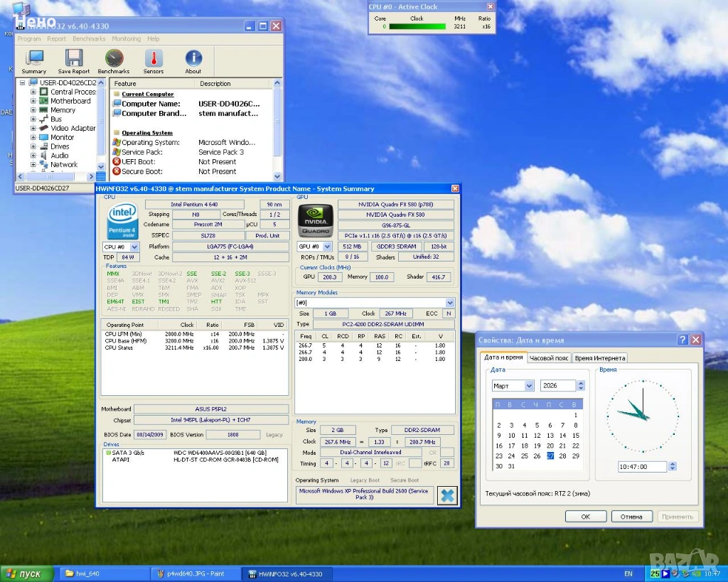Viewport: 728px width, 582px height.
Task: Open the Benchmarks gauge icon
Action: click(114, 61)
